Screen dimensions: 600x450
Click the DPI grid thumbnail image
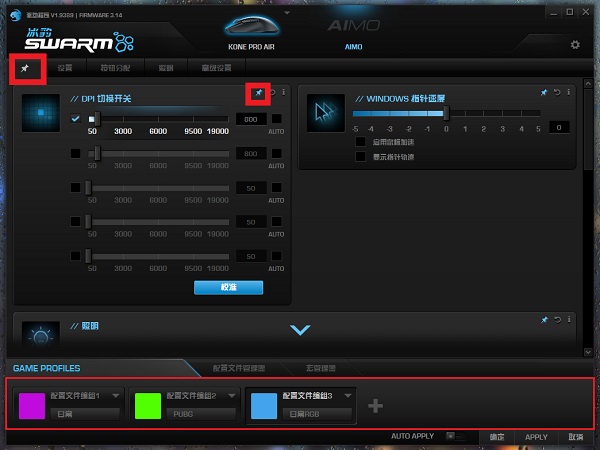41,113
